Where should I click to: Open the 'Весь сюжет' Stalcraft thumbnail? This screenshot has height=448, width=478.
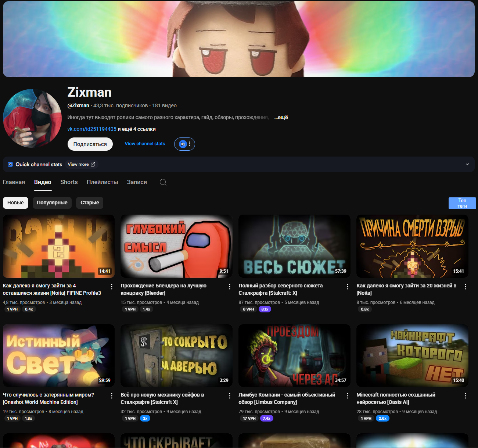[295, 246]
